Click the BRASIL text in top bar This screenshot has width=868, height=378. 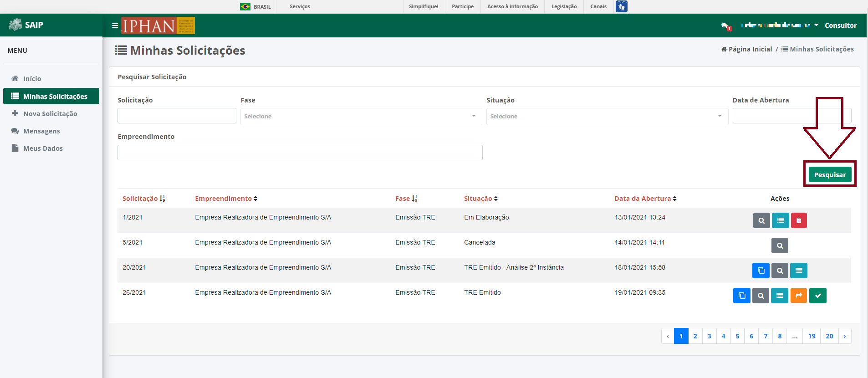click(262, 7)
